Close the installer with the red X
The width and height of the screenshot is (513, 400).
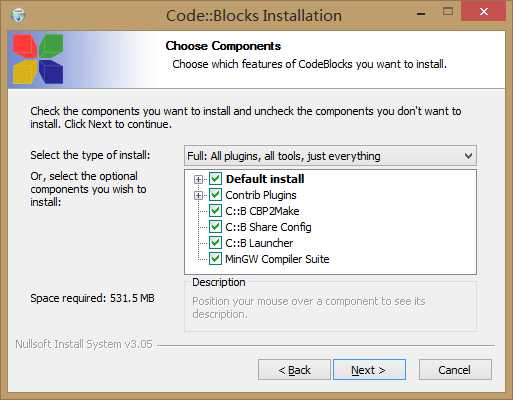point(484,12)
